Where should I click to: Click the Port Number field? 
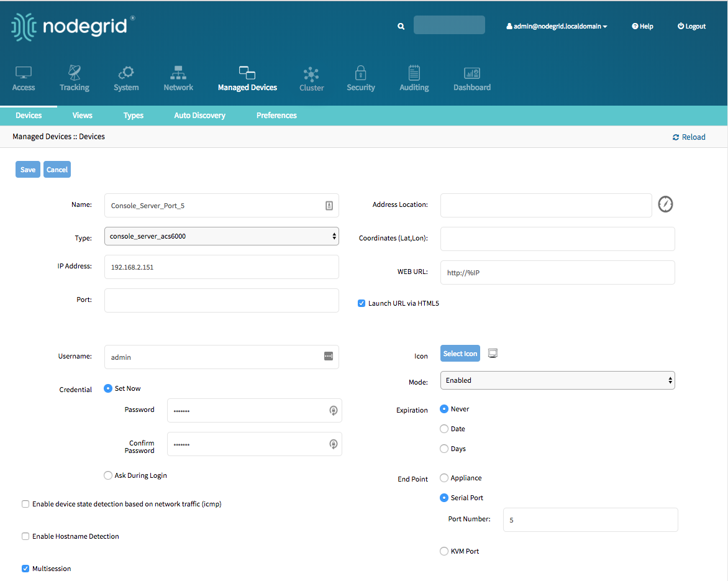pyautogui.click(x=590, y=519)
